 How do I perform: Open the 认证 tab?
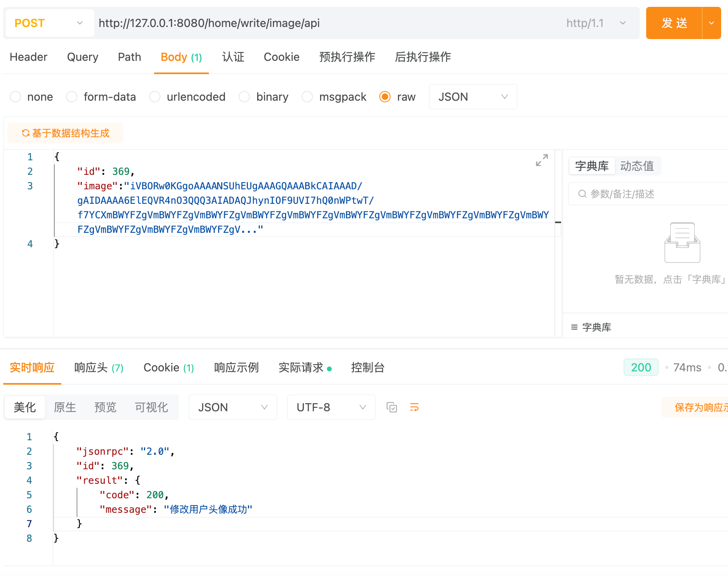pos(233,57)
